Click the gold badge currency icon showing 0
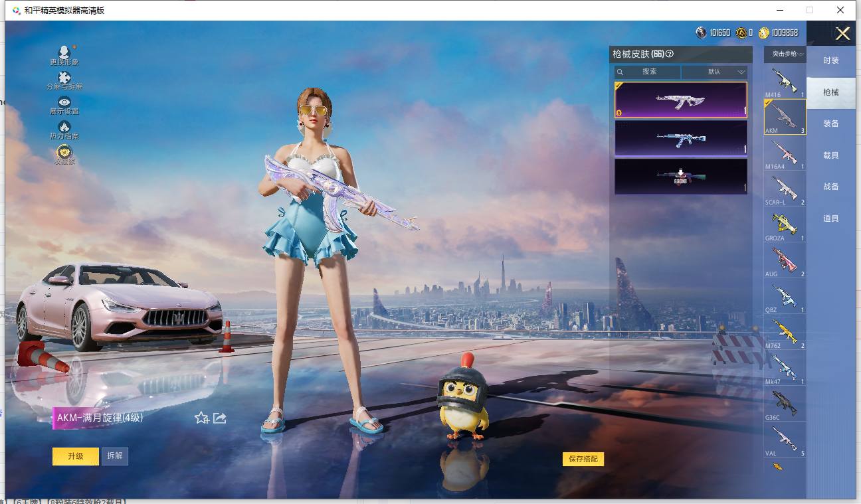This screenshot has height=504, width=861. point(741,33)
